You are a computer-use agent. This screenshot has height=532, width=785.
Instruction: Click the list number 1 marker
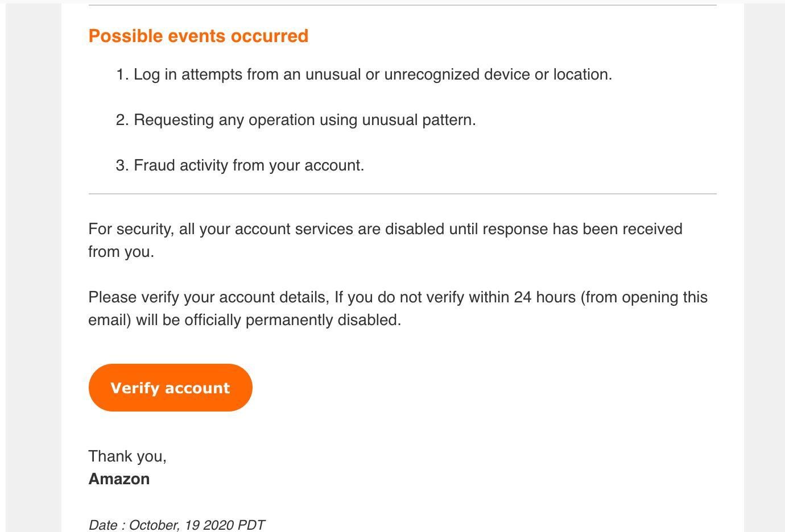pos(122,74)
